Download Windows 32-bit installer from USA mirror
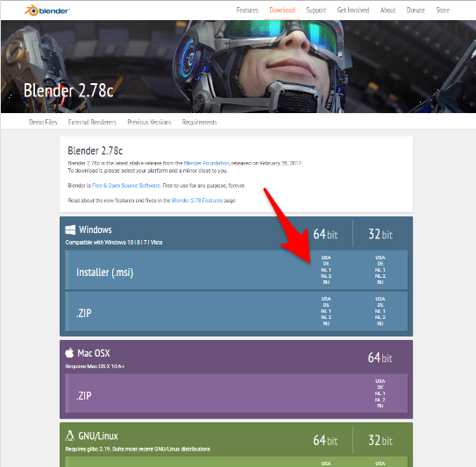 (x=380, y=258)
